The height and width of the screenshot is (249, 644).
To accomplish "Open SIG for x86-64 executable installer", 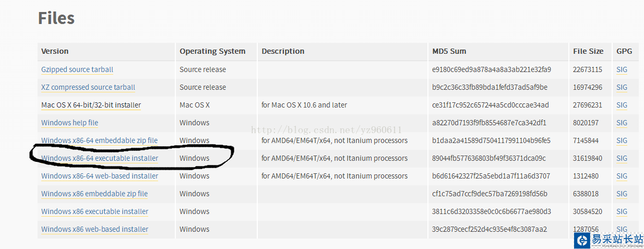I will (x=622, y=158).
